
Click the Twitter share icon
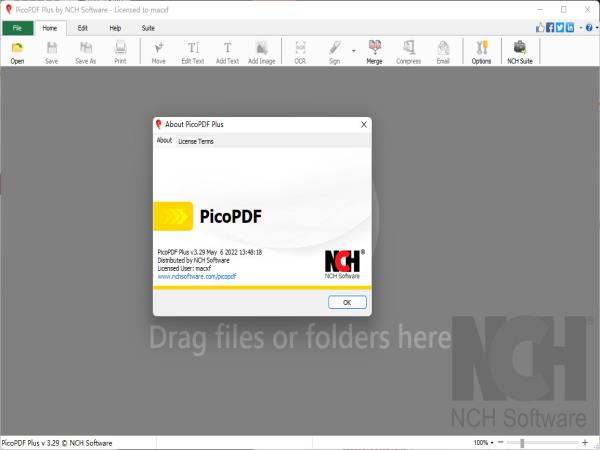pos(560,28)
